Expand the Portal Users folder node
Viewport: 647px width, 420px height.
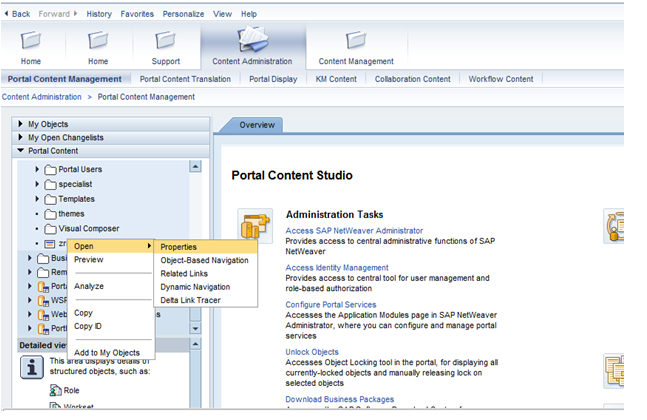pos(37,169)
